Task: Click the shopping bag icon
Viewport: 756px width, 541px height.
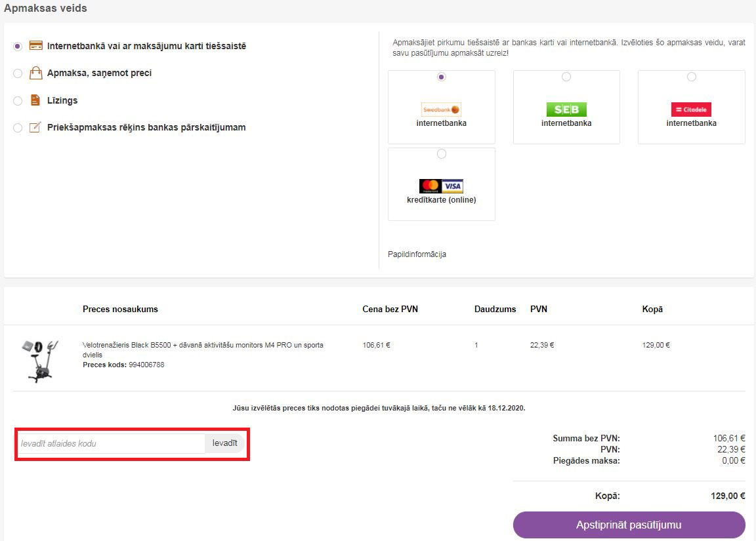Action: (x=35, y=73)
